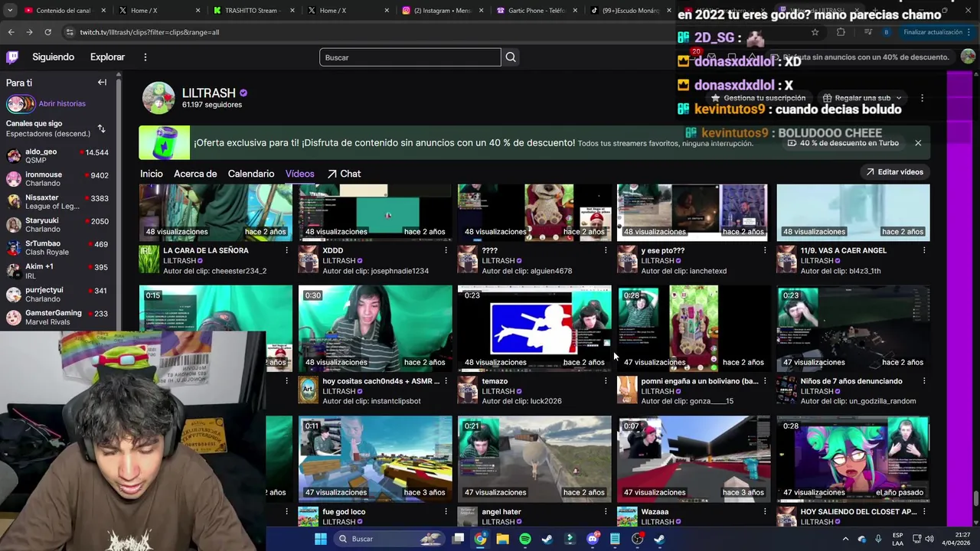Click the Windows taskbar Buscar box

pos(390,539)
